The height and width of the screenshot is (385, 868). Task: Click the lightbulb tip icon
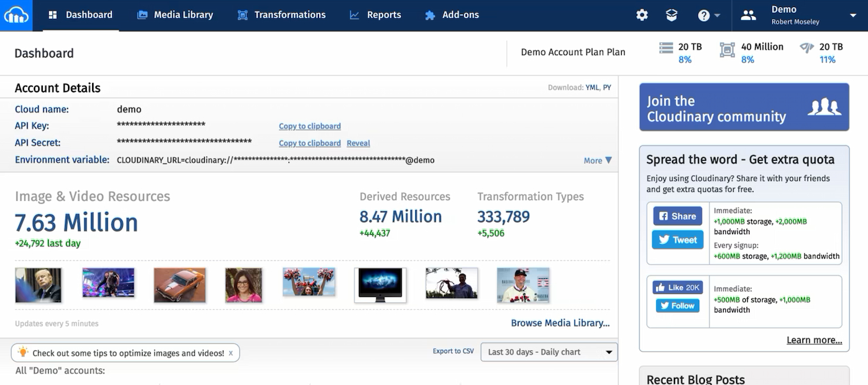point(23,352)
